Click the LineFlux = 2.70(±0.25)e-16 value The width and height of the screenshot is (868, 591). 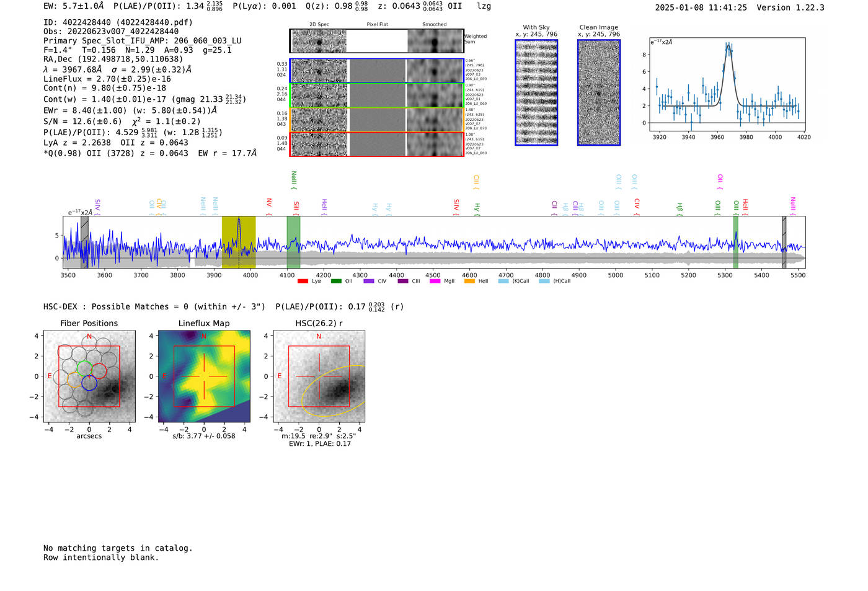pyautogui.click(x=107, y=79)
